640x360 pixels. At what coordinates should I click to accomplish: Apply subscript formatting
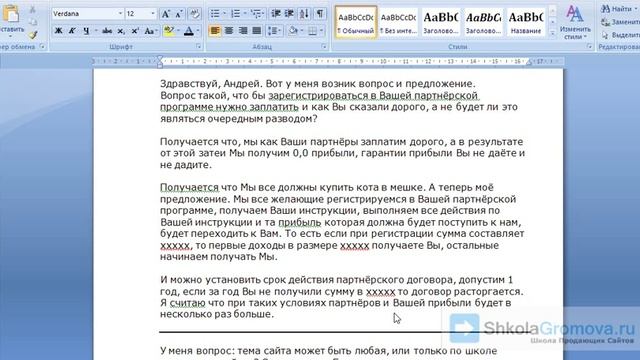121,31
